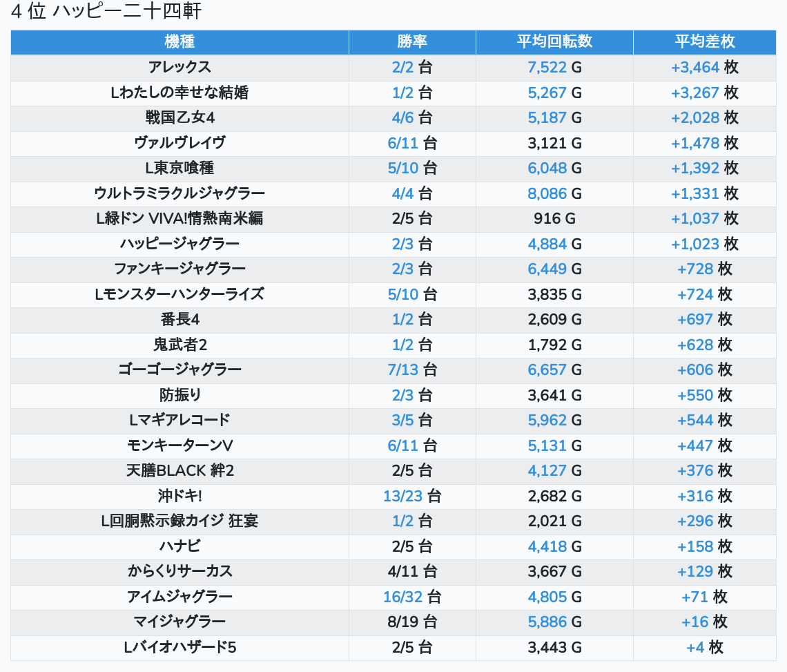The width and height of the screenshot is (787, 672).
Task: Click the 平均回転数 column header
Action: click(554, 41)
